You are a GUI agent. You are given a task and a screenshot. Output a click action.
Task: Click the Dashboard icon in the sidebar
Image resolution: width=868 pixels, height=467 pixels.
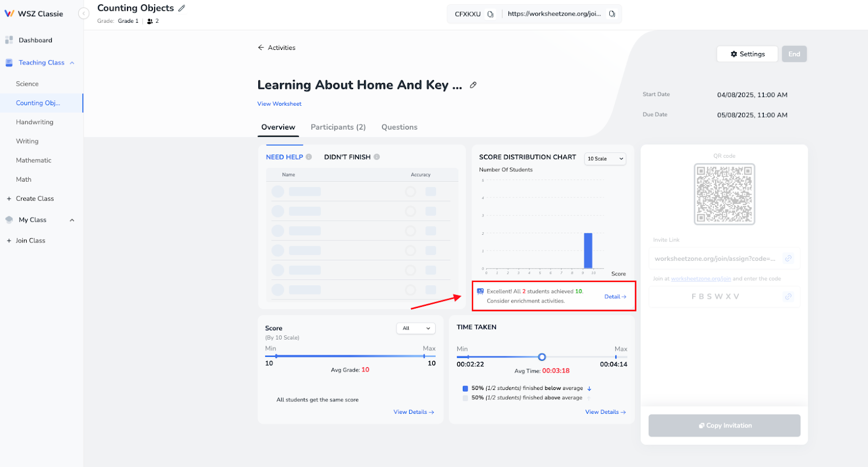[9, 40]
